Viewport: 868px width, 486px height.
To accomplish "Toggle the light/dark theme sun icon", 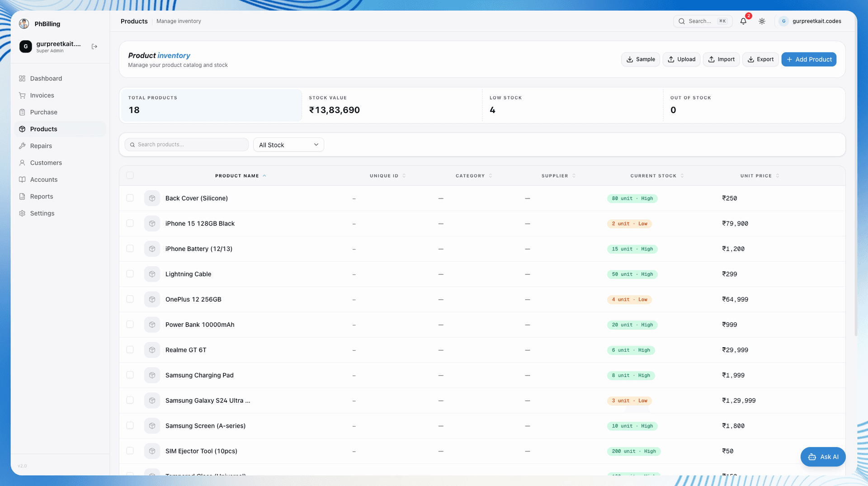I will click(x=762, y=21).
